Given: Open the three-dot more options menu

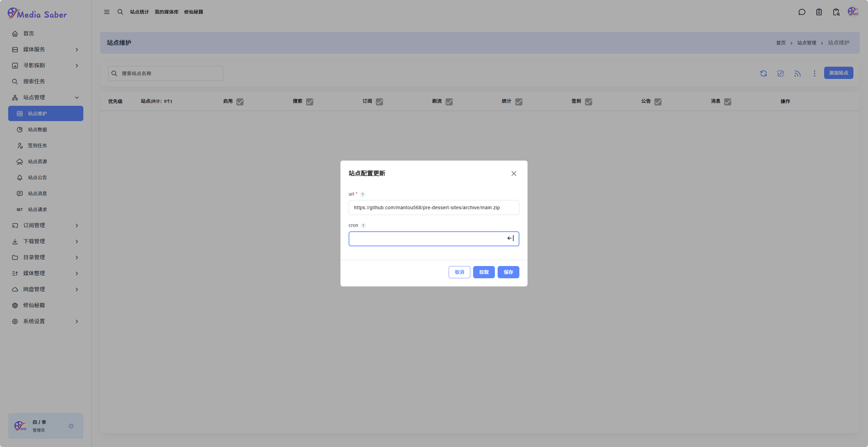Looking at the screenshot, I should tap(814, 73).
